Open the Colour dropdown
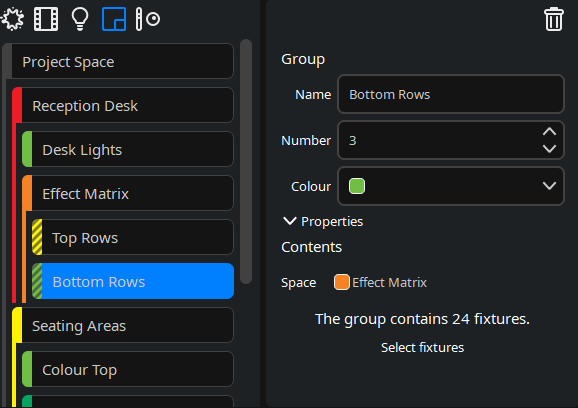This screenshot has width=578, height=408. [x=450, y=186]
